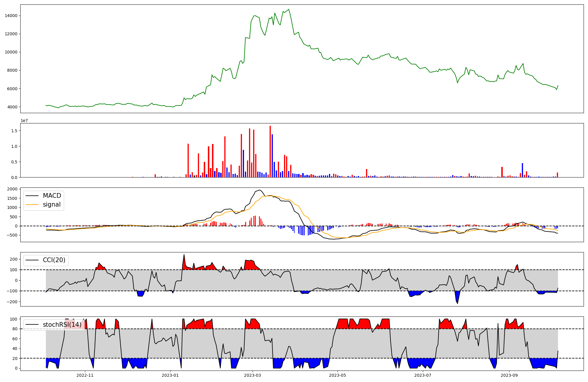Select the CCI(20) legend entry

[54, 260]
